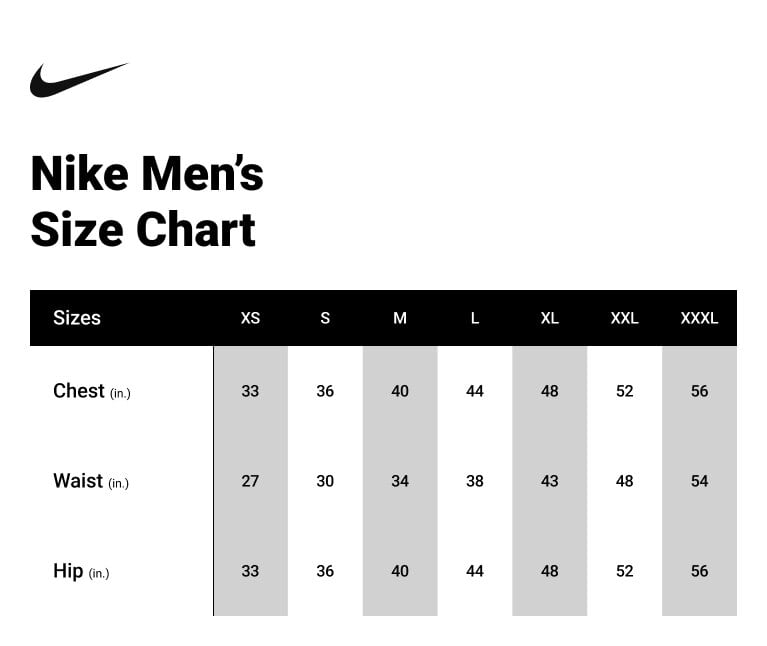Screen dimensions: 767x646
Task: Click waist value 43 in XL column
Action: click(x=549, y=481)
